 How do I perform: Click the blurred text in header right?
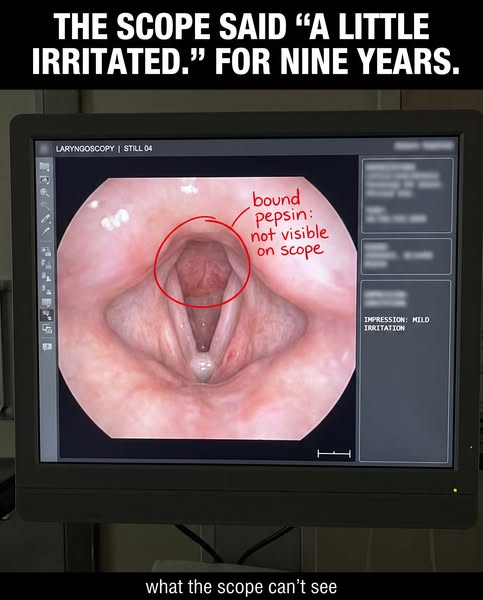424,146
